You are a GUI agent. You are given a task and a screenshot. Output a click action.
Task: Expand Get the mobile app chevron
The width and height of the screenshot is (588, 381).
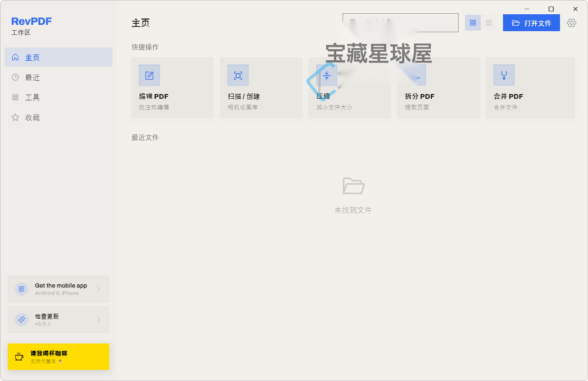point(99,289)
